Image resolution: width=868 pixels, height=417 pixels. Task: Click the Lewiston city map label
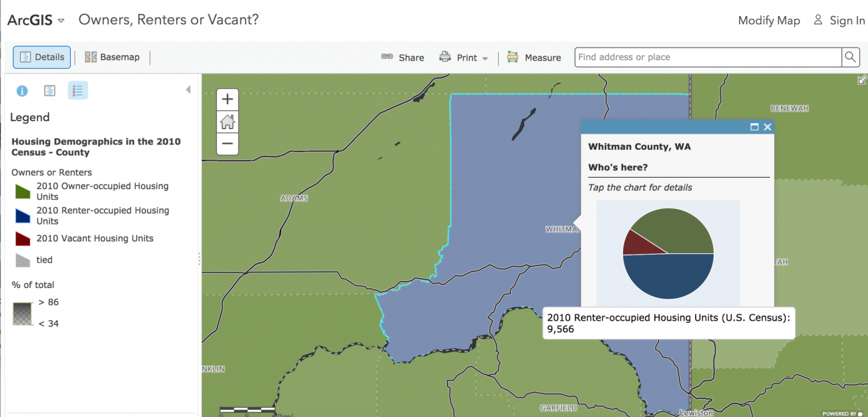click(696, 412)
